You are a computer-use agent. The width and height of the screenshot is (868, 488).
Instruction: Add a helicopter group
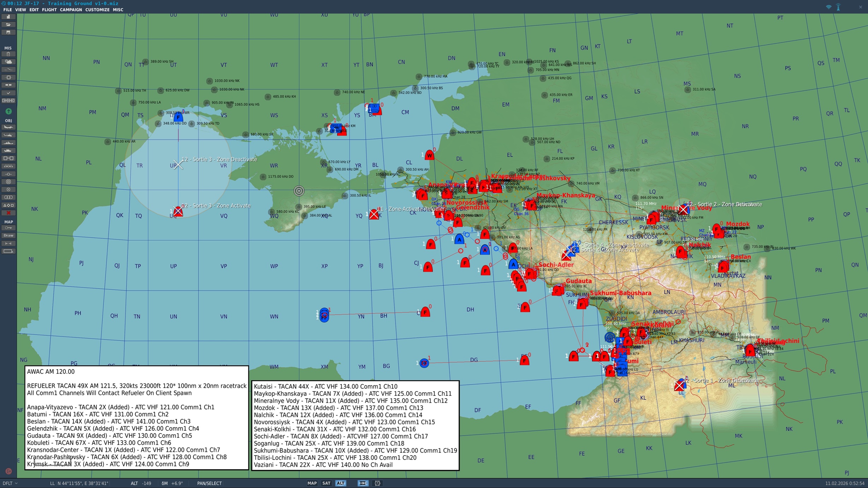8,135
